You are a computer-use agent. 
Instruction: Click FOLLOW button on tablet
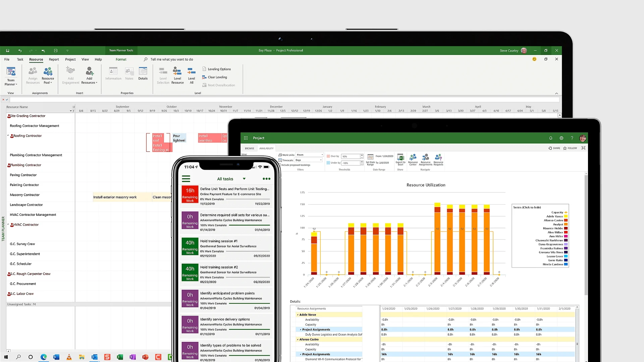click(x=570, y=148)
